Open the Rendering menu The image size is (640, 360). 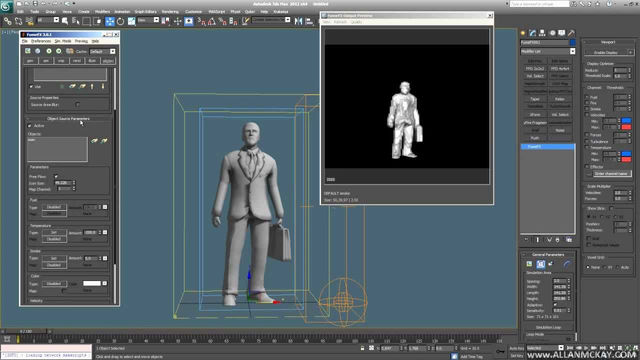(170, 11)
